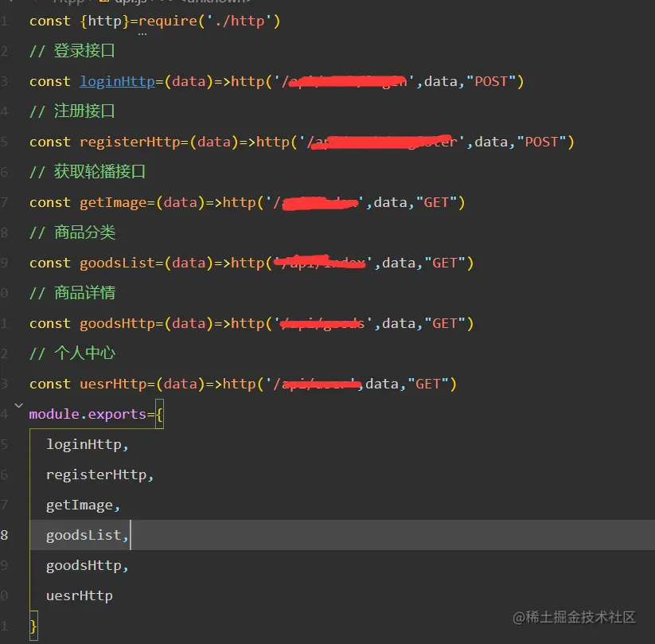Click the opening brace after module.exports=
The height and width of the screenshot is (644, 655).
click(x=159, y=414)
